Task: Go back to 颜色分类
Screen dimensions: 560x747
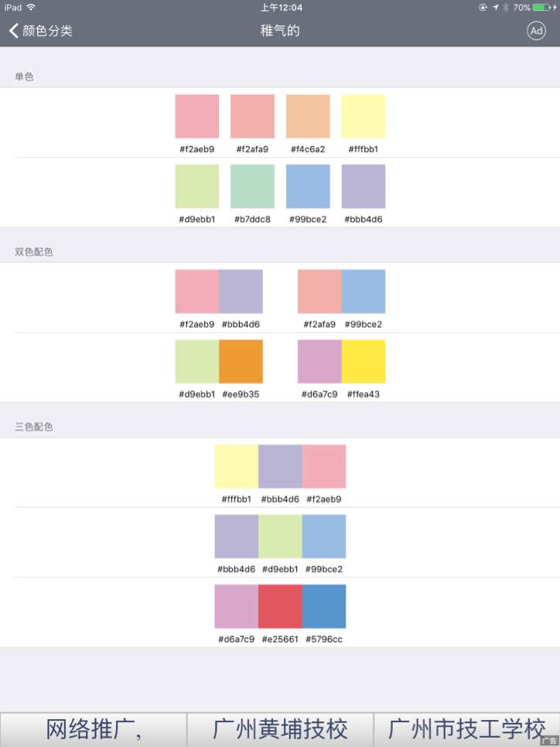Action: [40, 31]
